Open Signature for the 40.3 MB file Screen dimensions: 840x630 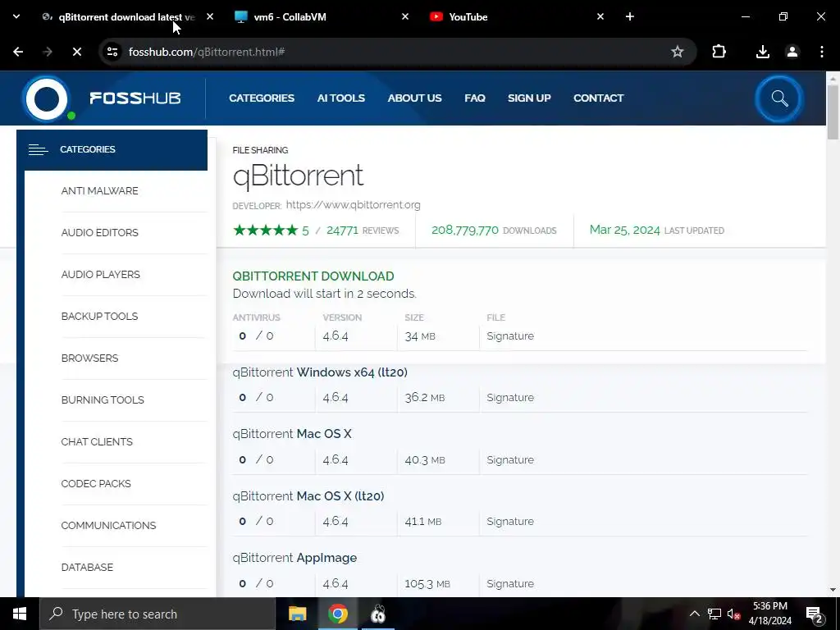(510, 459)
